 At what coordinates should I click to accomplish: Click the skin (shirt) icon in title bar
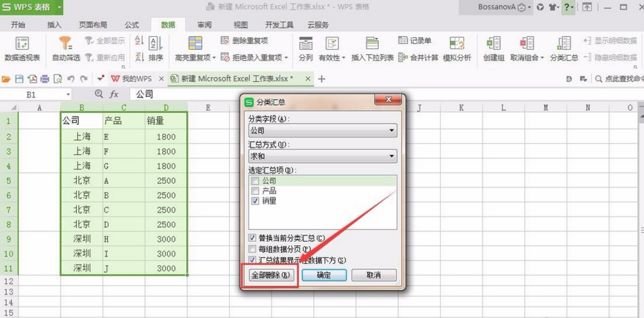point(554,7)
